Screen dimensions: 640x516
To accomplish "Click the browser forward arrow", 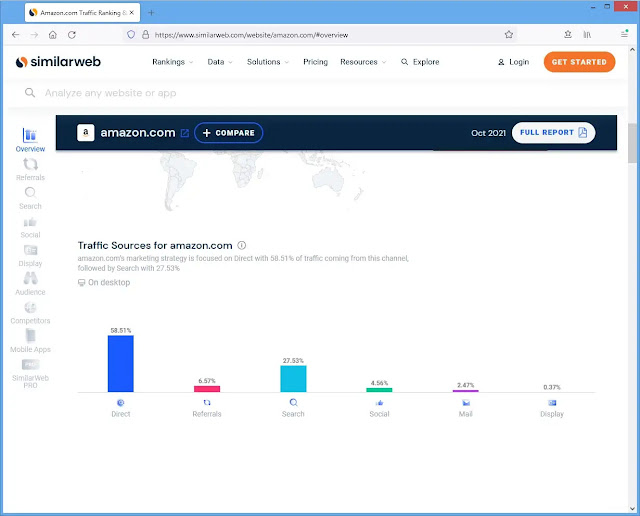I will coord(34,35).
